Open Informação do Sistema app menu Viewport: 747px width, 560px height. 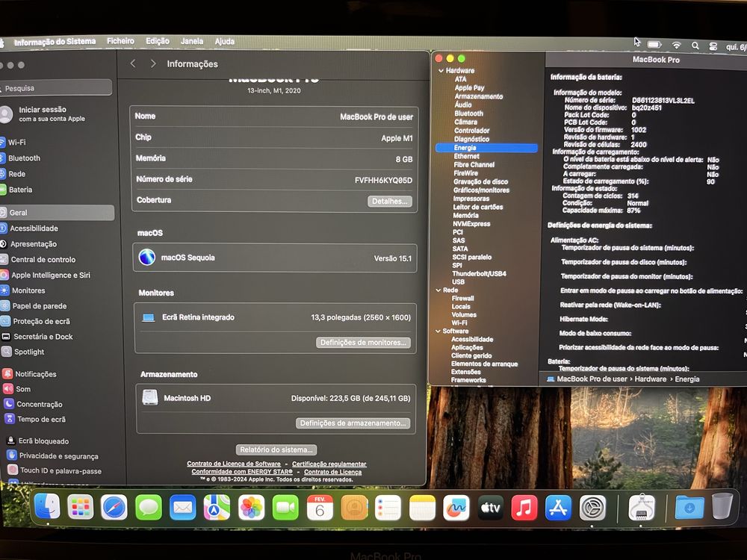(55, 42)
